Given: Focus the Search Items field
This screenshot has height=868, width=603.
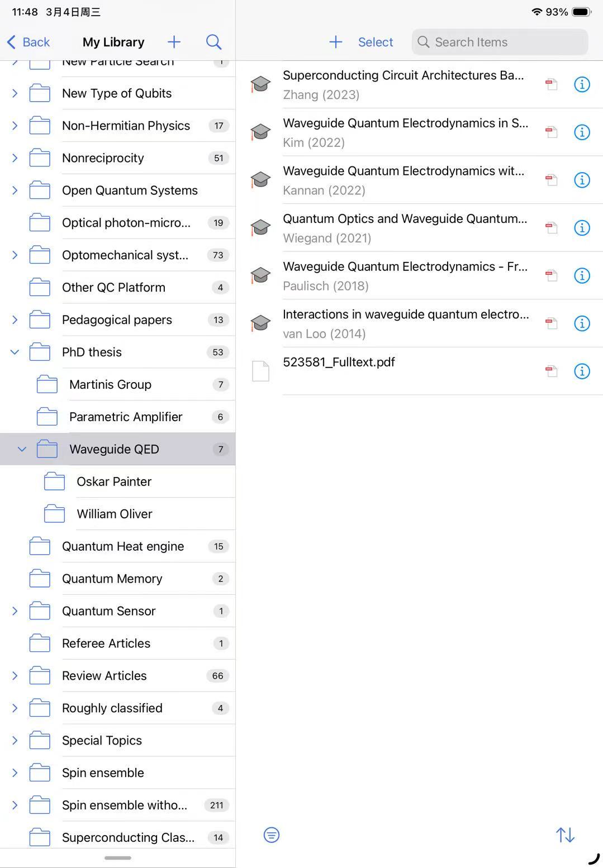Looking at the screenshot, I should [x=500, y=42].
